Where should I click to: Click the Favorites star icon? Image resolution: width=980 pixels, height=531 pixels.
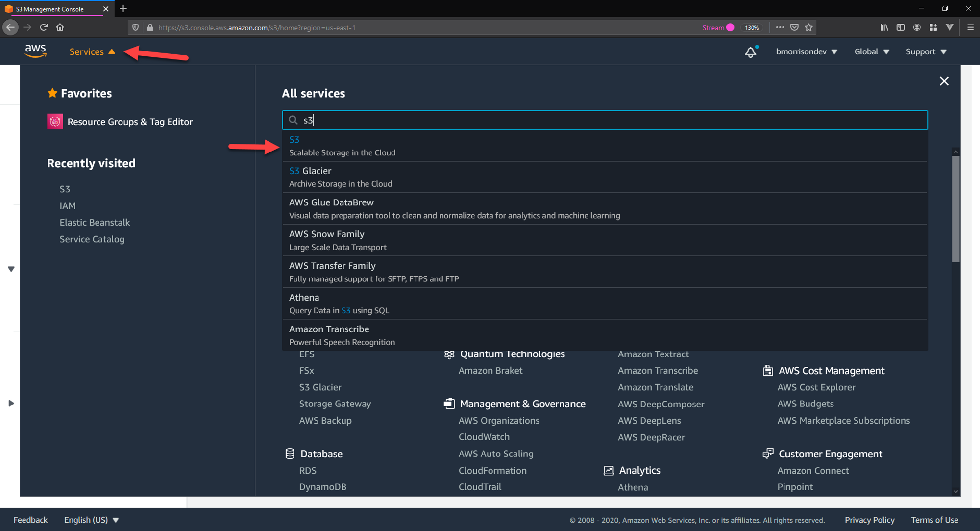coord(52,93)
